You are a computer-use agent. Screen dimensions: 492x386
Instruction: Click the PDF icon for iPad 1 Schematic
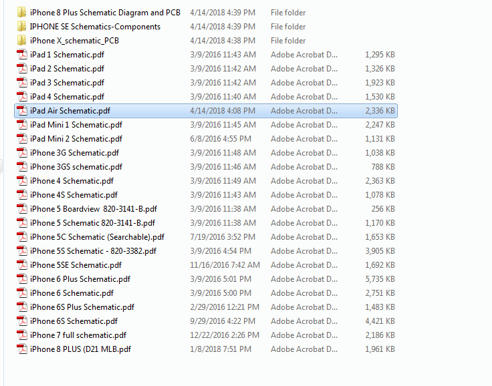(22, 55)
